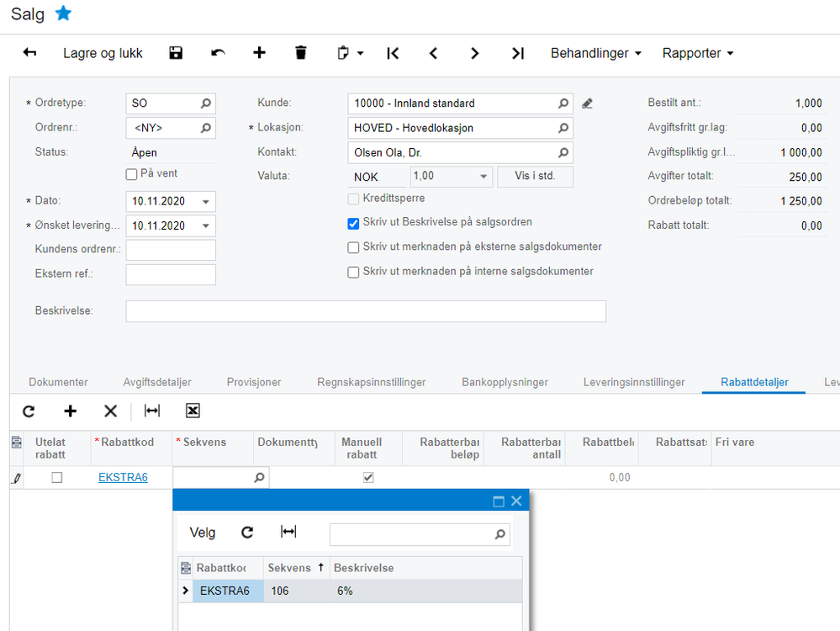The image size is (840, 631).
Task: Enable the På vent checkbox
Action: point(131,174)
